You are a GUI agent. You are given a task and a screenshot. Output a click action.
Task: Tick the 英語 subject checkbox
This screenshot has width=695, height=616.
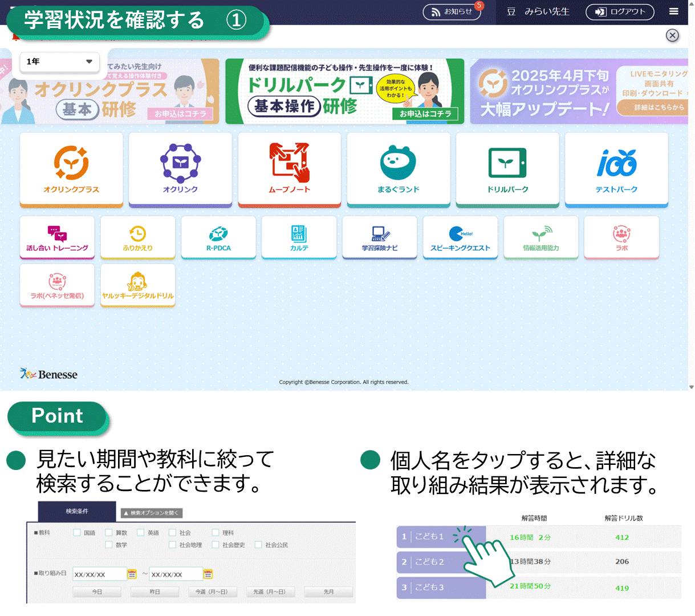pyautogui.click(x=141, y=533)
